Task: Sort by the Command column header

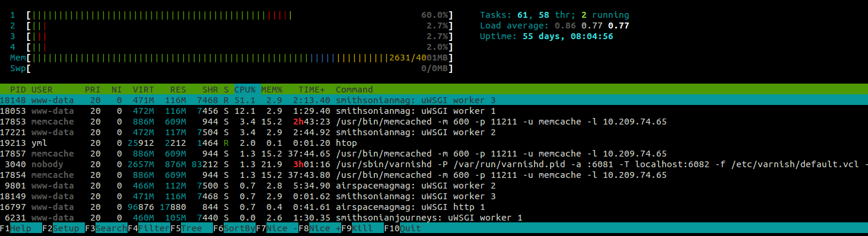Action: (355, 90)
